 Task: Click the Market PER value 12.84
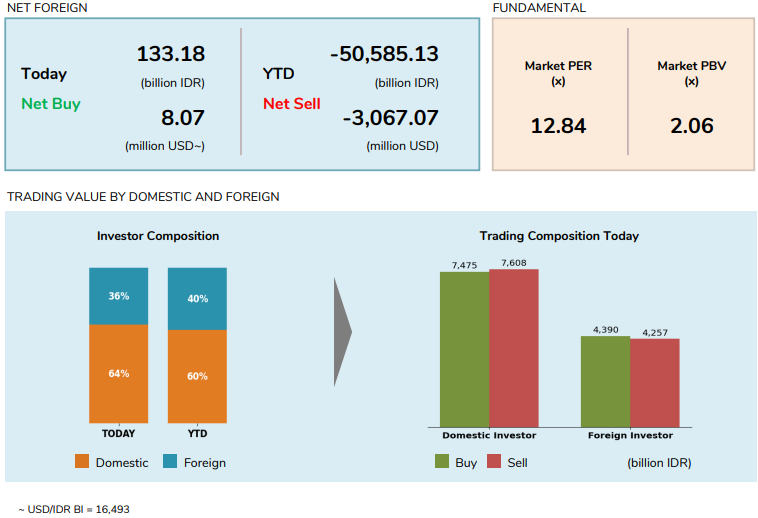click(558, 126)
